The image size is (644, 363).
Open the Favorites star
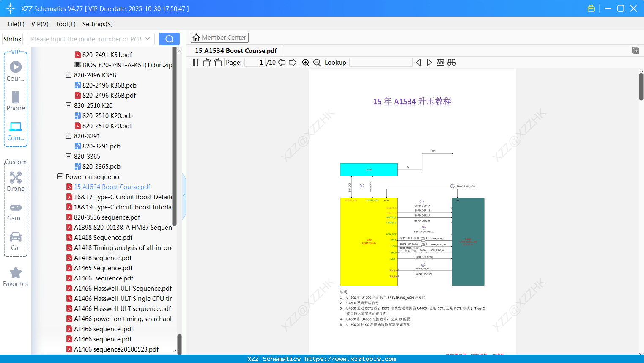(16, 277)
